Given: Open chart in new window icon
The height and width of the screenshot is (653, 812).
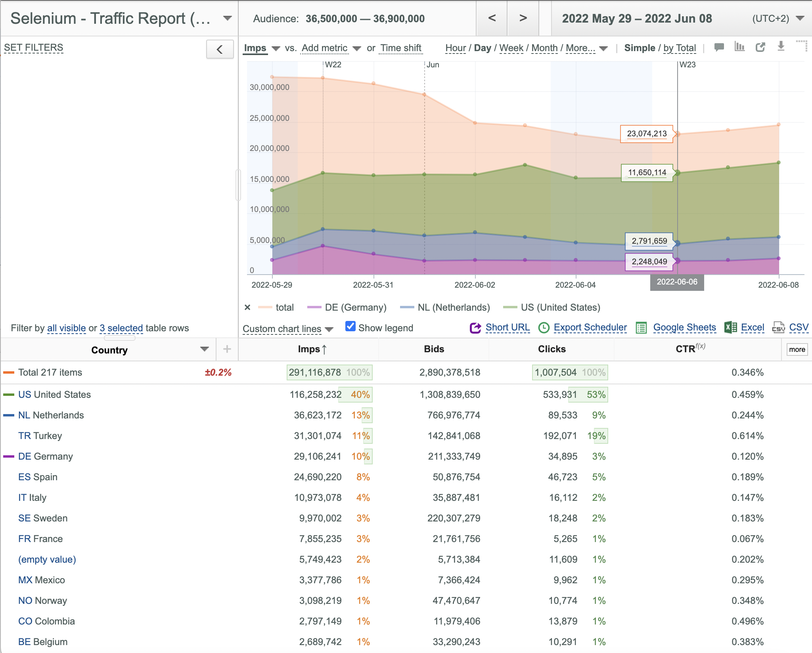Looking at the screenshot, I should (760, 47).
